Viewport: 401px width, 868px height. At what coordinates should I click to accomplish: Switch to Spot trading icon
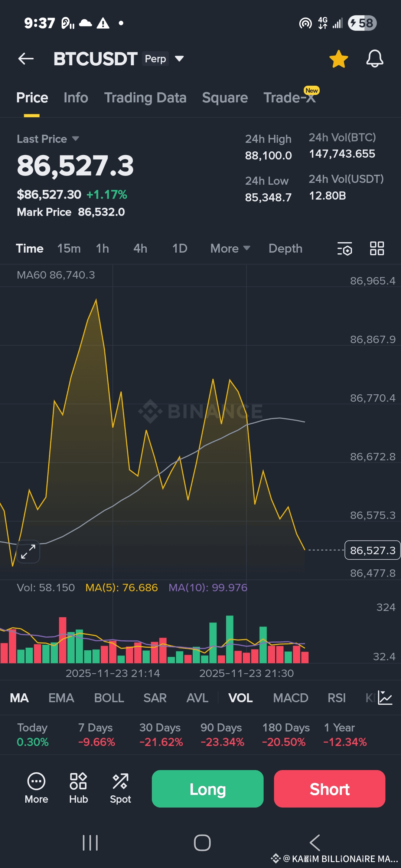click(120, 788)
